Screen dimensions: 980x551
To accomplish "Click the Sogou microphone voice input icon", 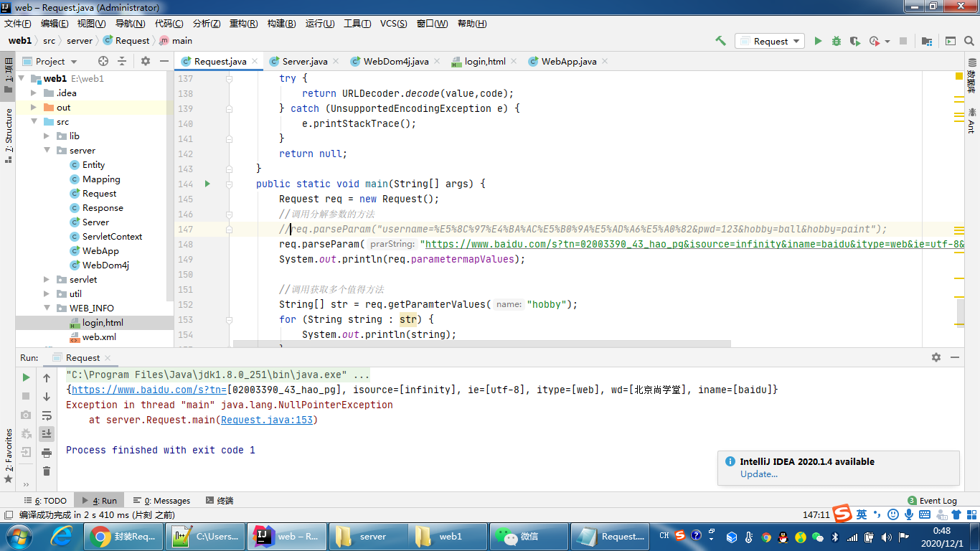I will pos(909,514).
